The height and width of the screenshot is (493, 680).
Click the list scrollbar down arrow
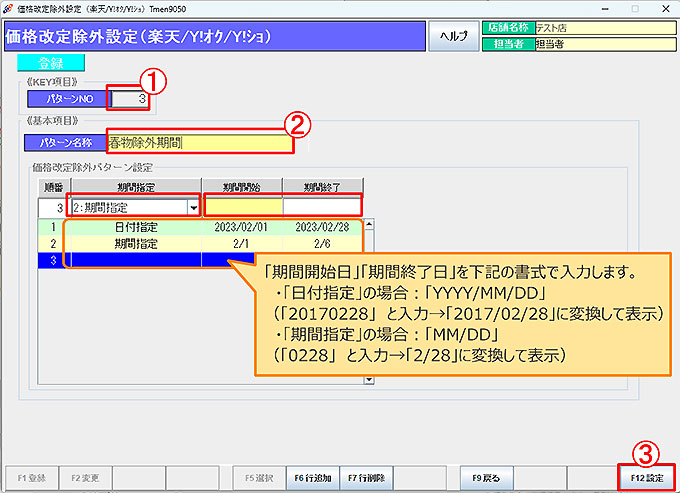point(368,380)
